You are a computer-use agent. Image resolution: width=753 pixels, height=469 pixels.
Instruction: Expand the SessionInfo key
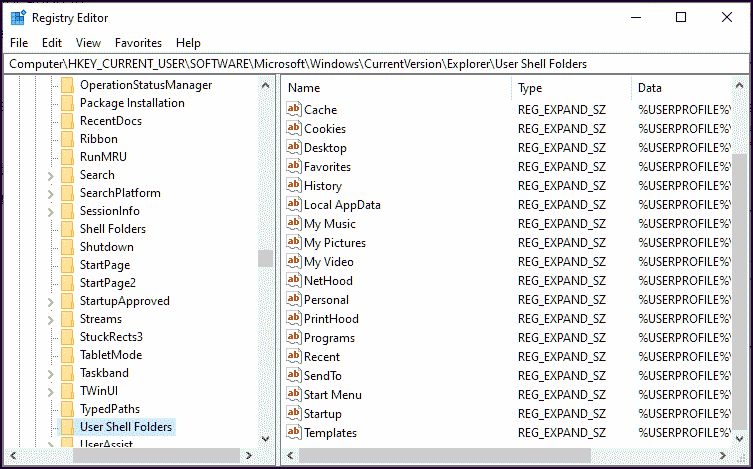pos(51,212)
